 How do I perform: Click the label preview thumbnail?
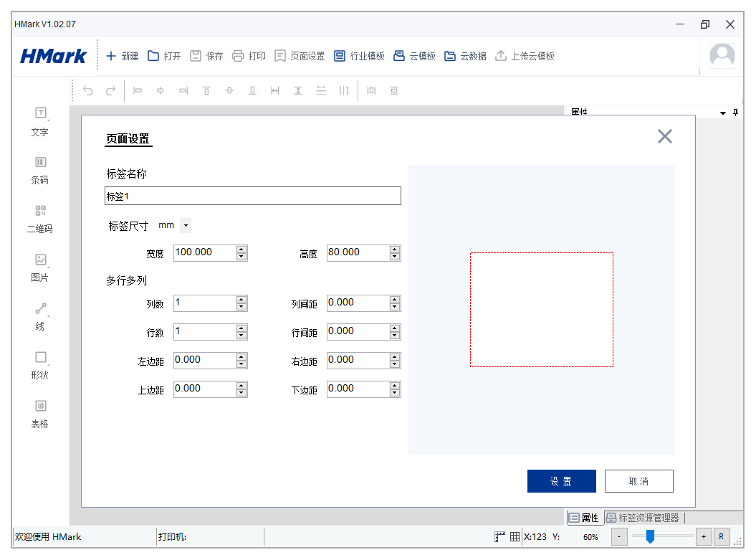click(x=542, y=310)
